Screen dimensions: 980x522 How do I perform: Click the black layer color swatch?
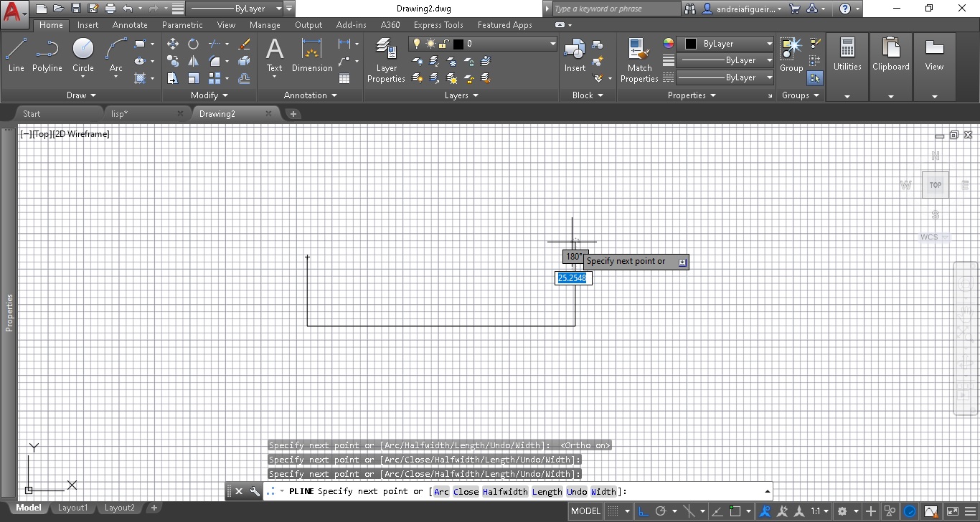(x=458, y=44)
